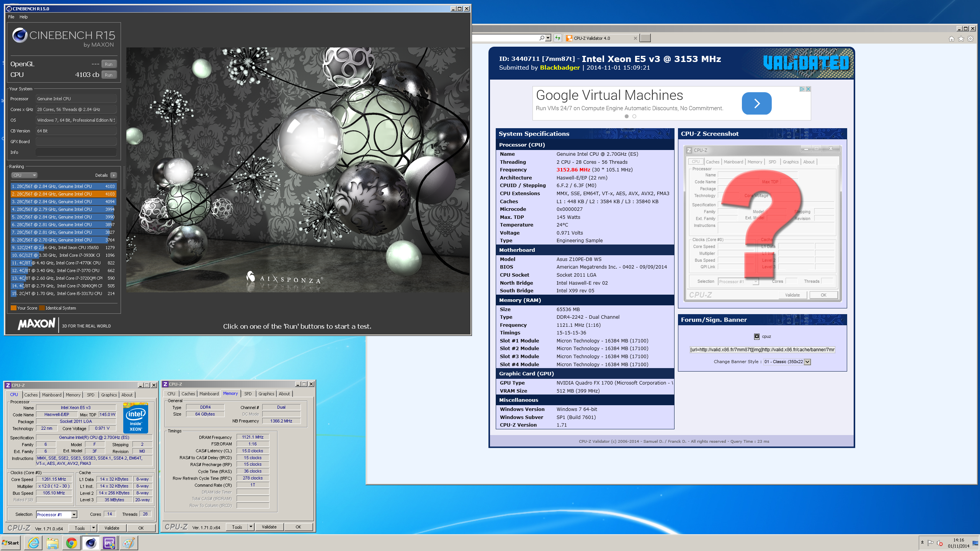
Task: Click the Cinebench R15 logo sphere icon
Action: [20, 35]
